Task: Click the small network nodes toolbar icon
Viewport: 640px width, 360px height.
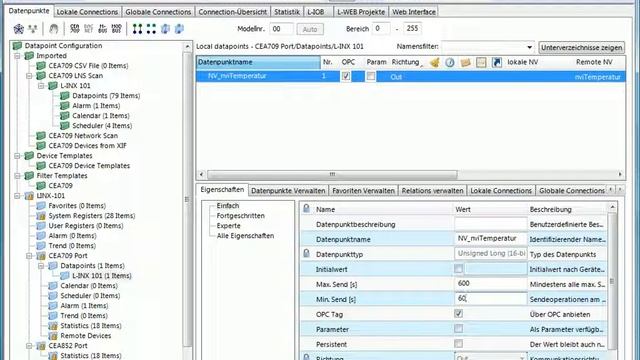Action: pos(33,29)
